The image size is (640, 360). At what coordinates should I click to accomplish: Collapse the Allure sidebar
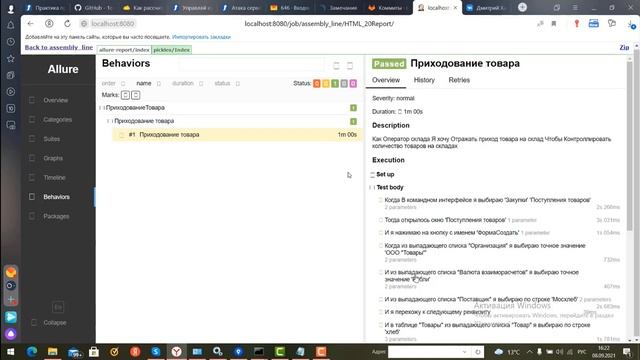55,322
